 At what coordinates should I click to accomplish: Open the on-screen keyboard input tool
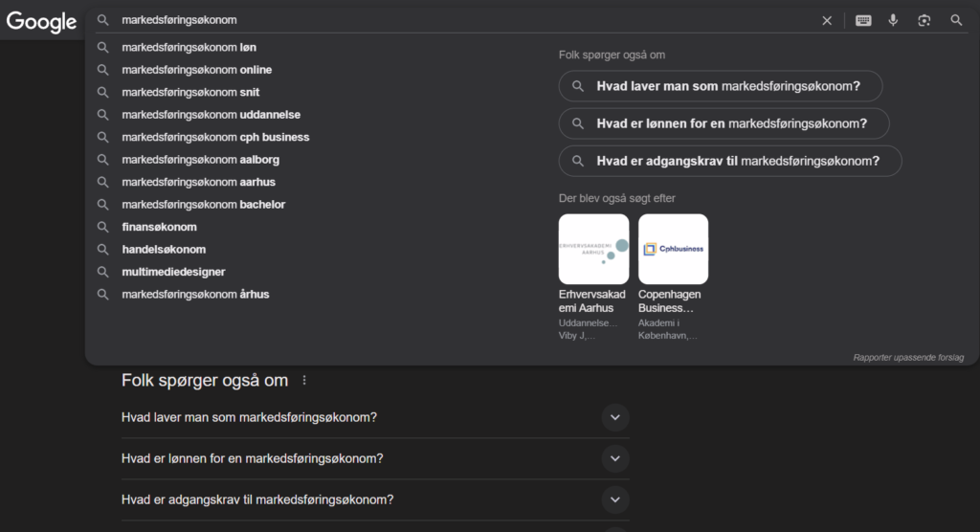(x=863, y=21)
